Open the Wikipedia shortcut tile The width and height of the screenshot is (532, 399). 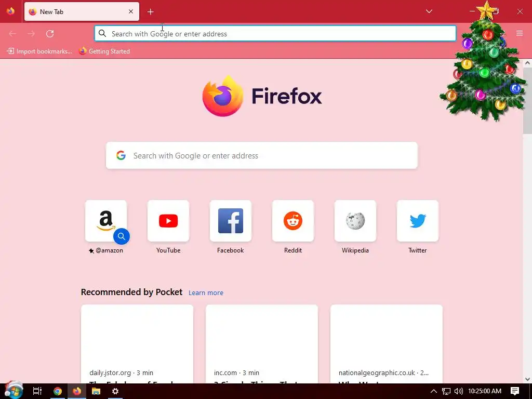[355, 221]
